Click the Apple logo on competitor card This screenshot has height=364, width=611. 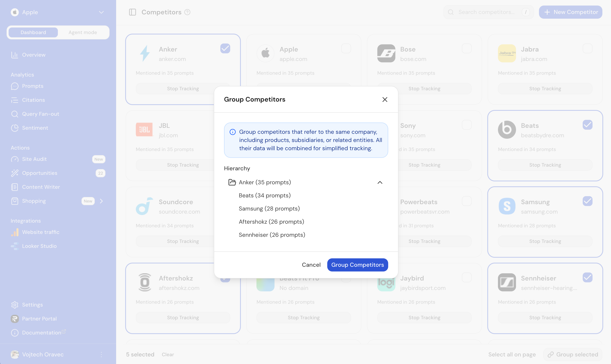[265, 53]
